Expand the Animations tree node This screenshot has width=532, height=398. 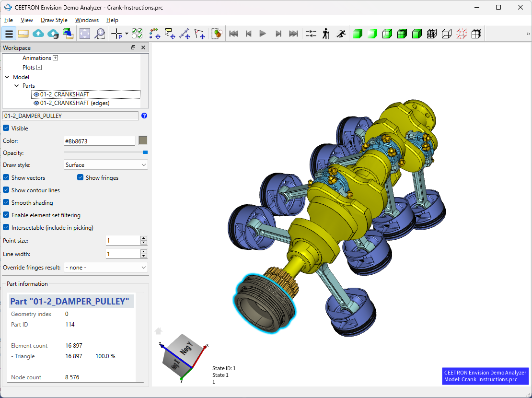pos(56,58)
